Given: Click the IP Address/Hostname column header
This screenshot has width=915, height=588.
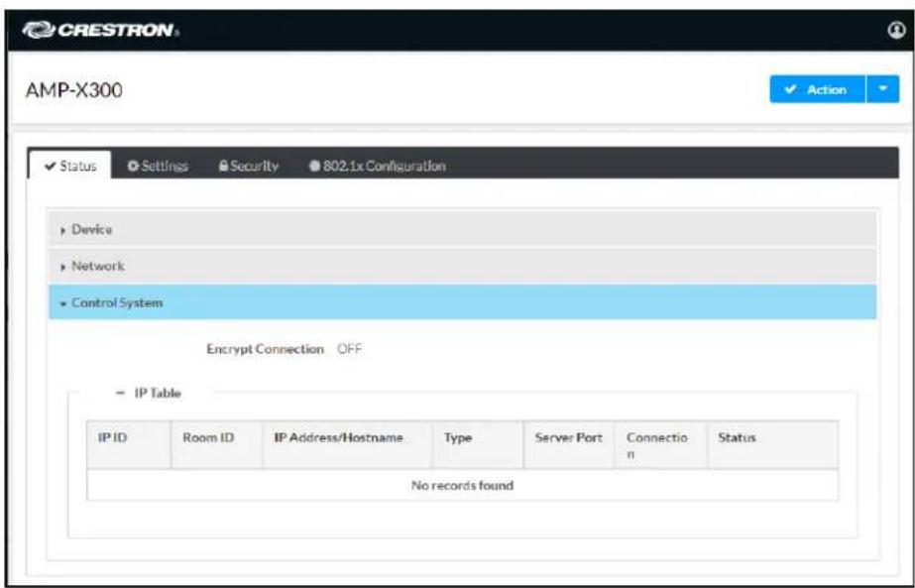Looking at the screenshot, I should click(347, 445).
